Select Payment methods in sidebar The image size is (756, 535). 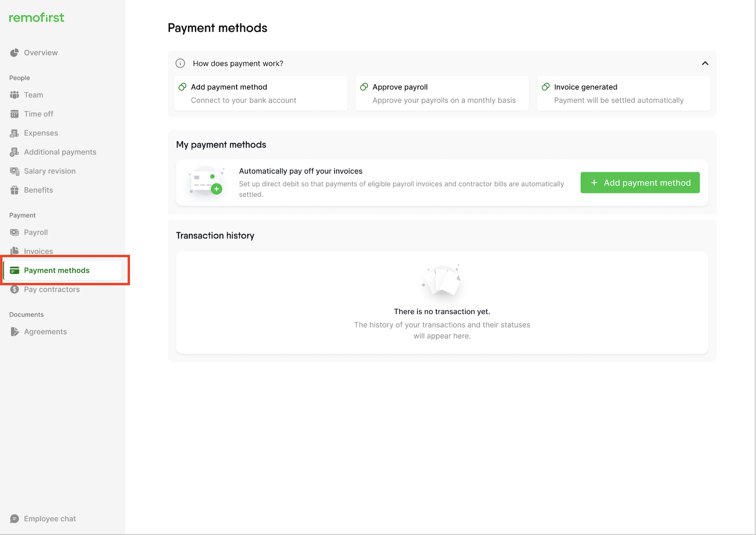click(57, 271)
